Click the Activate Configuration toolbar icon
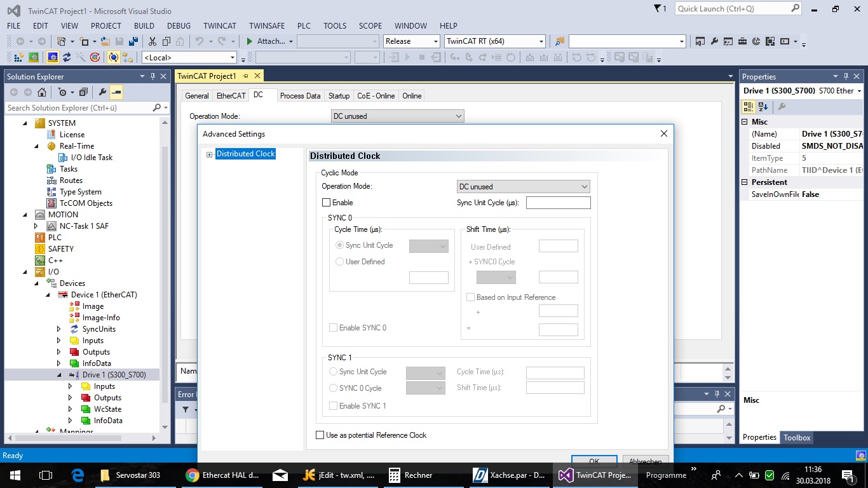The height and width of the screenshot is (488, 868). point(19,57)
